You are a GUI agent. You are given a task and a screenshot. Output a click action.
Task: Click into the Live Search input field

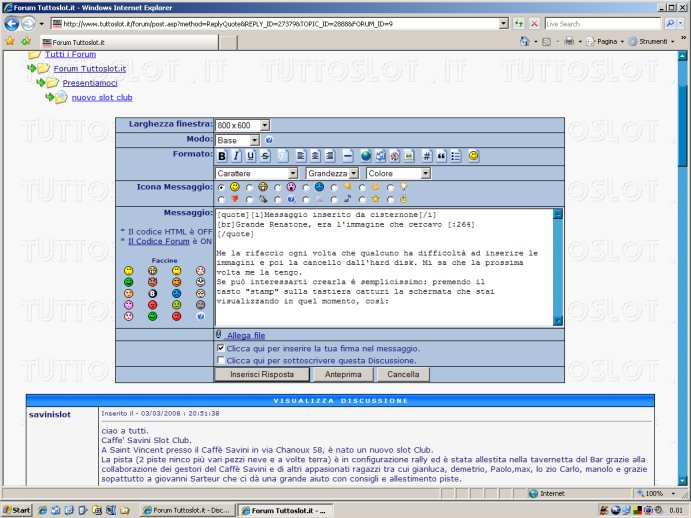[602, 23]
